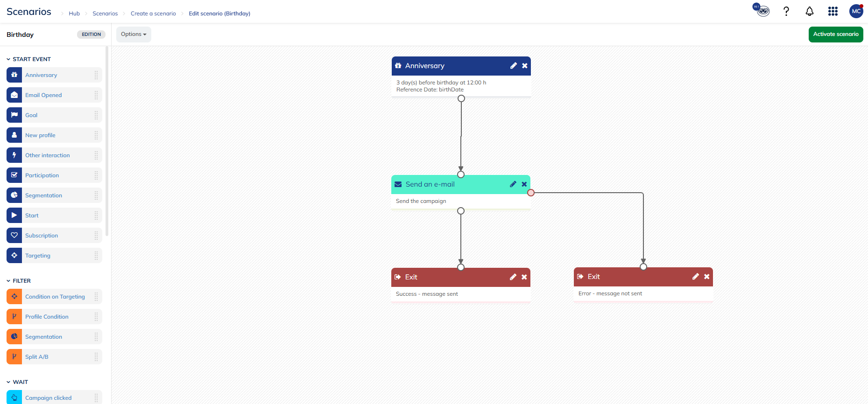Screen dimensions: 868x404
Task: Select the Split A/B filter icon
Action: [x=14, y=357]
